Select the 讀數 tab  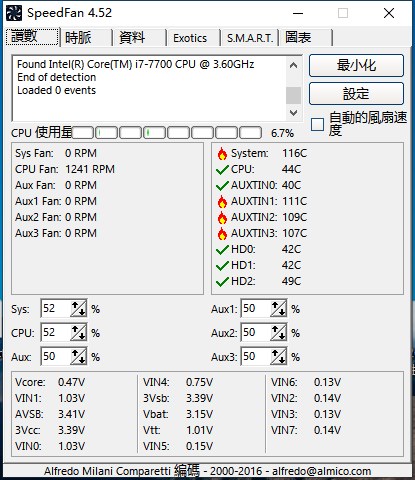(x=32, y=36)
